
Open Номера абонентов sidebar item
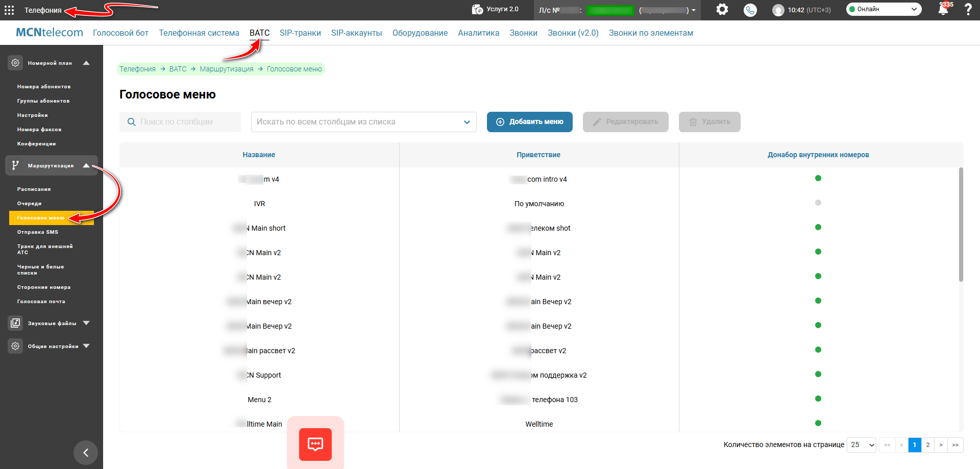point(44,87)
